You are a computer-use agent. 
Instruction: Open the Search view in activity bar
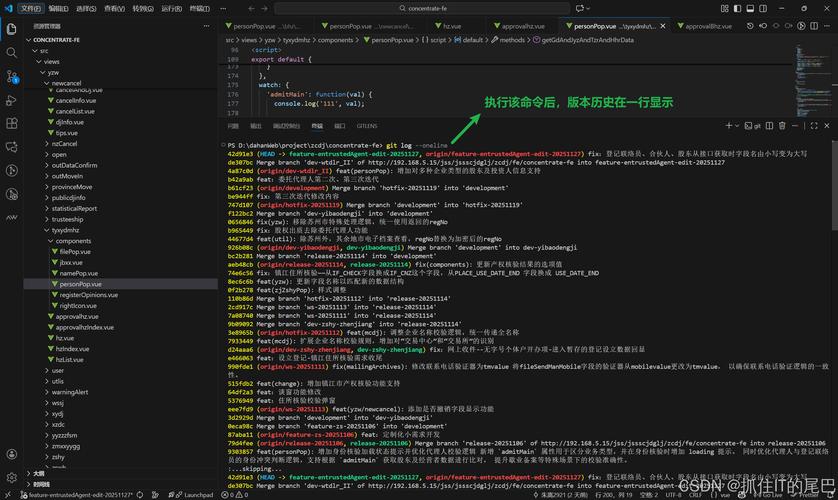11,52
